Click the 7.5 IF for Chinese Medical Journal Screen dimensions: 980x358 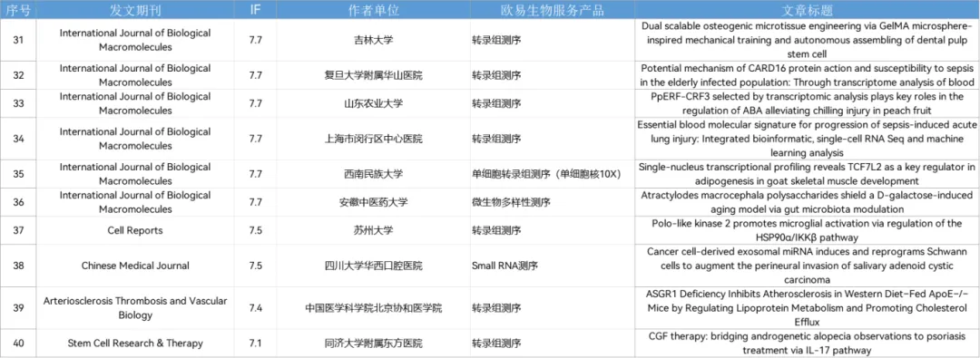[255, 266]
